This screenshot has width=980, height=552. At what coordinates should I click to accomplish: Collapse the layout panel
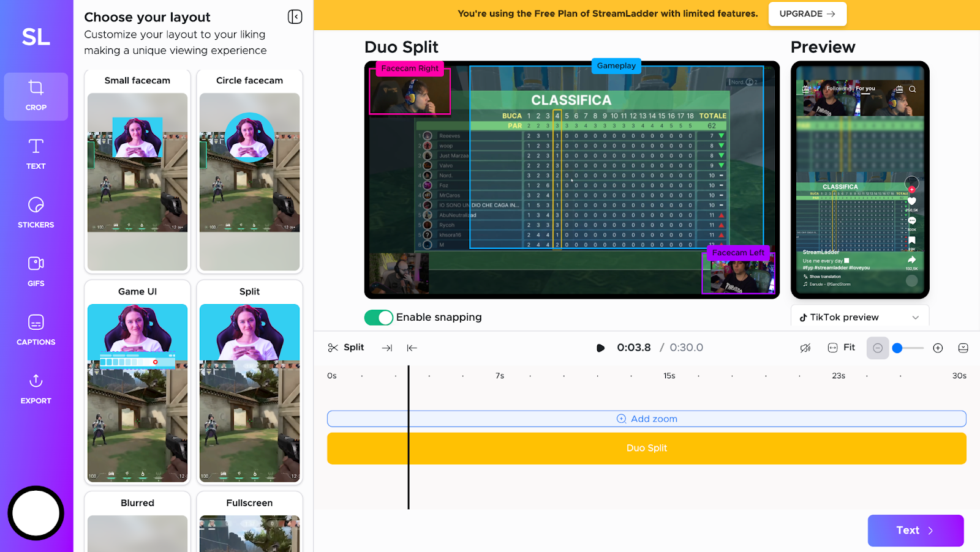point(295,17)
